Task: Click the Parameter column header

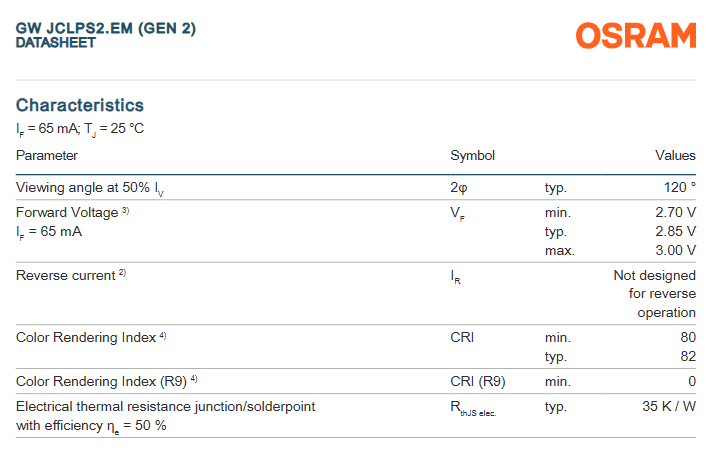Action: point(47,155)
